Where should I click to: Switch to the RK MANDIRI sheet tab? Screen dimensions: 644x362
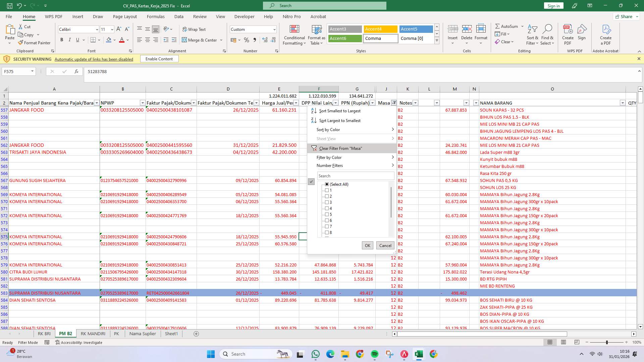pyautogui.click(x=93, y=334)
